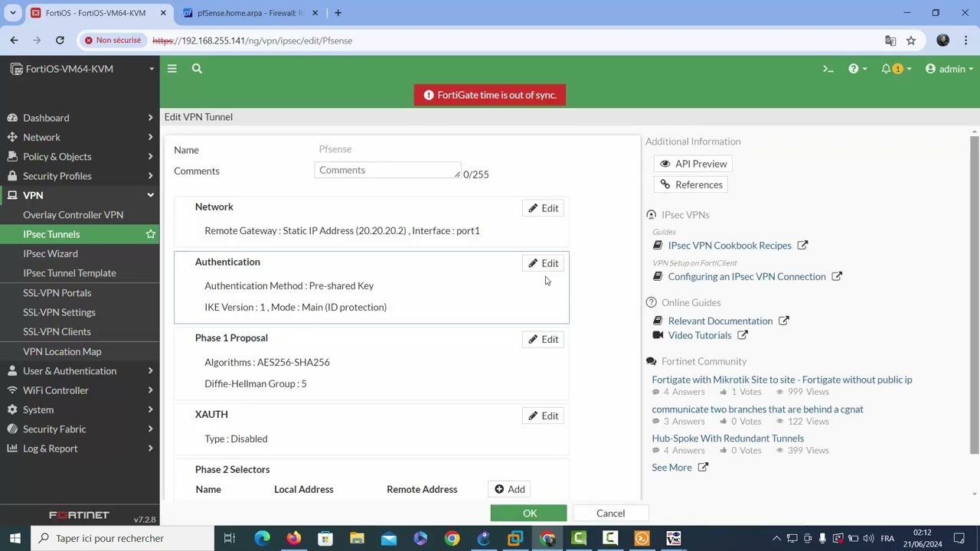This screenshot has height=551, width=980.
Task: Click OK to save the tunnel
Action: tap(529, 514)
